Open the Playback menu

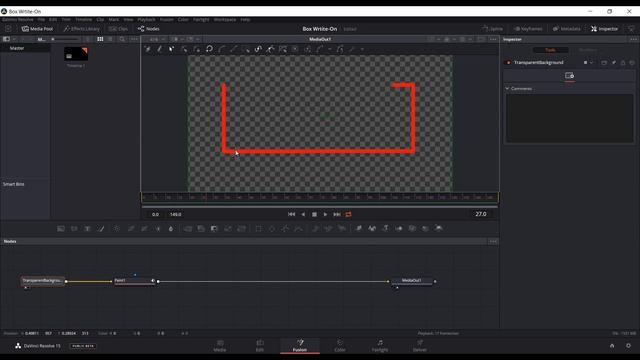tap(146, 20)
